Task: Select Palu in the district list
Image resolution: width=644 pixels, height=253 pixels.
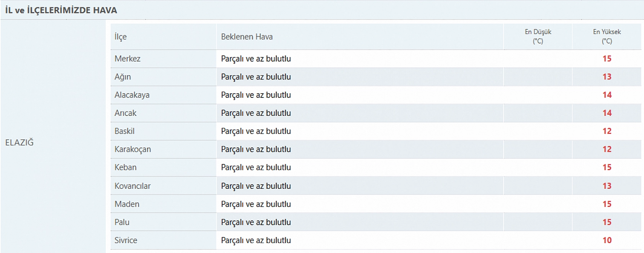Action: point(122,222)
